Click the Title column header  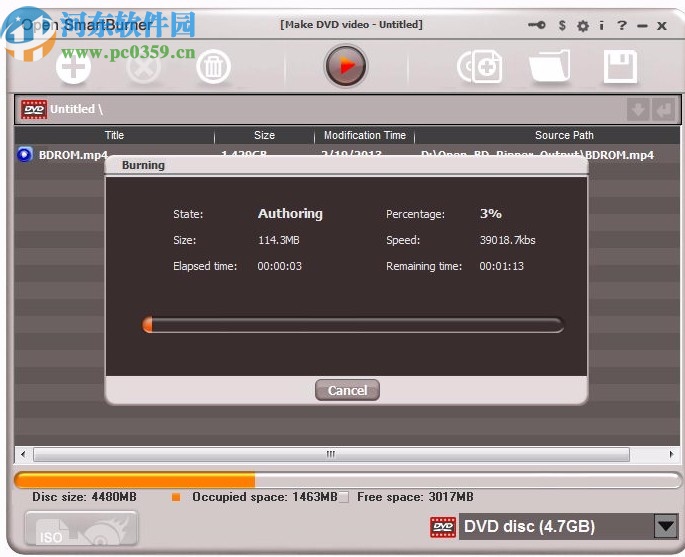tap(114, 135)
